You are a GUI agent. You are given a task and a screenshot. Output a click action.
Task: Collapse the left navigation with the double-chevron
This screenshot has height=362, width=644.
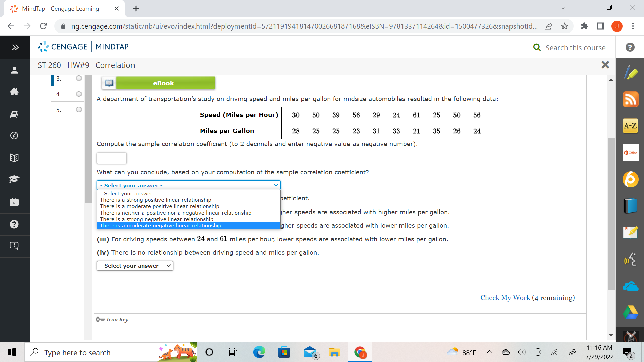(15, 47)
